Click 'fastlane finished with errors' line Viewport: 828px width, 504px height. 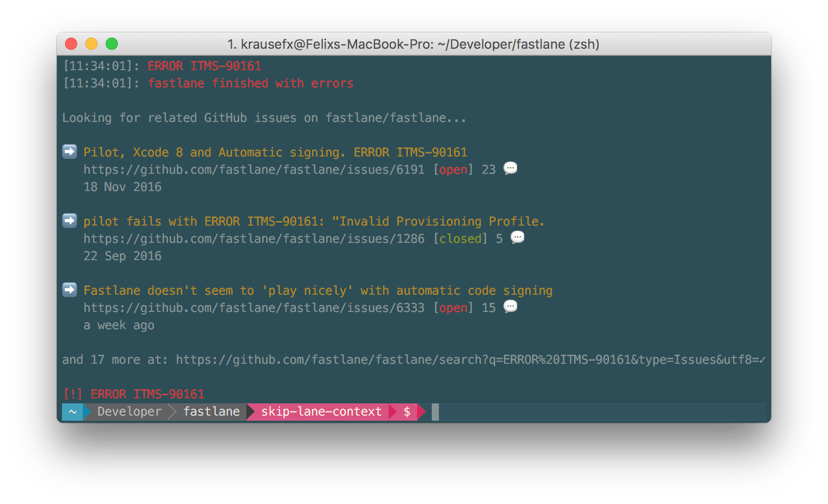click(x=250, y=83)
